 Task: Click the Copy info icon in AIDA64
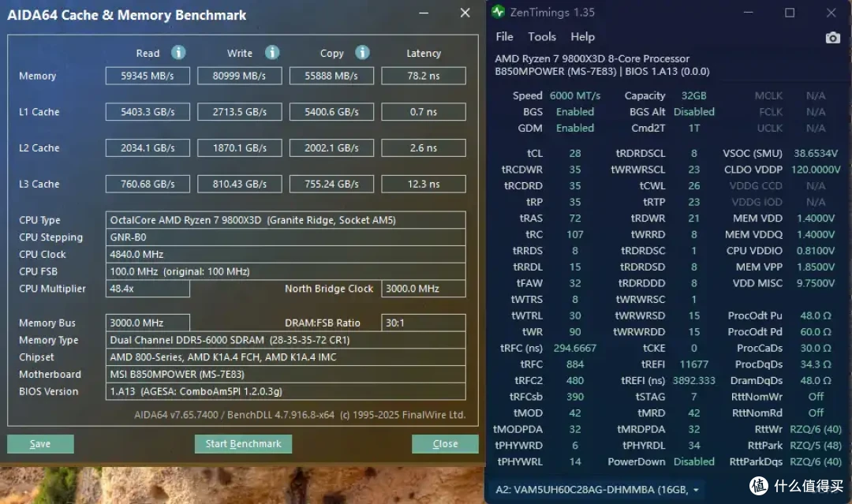coord(362,52)
